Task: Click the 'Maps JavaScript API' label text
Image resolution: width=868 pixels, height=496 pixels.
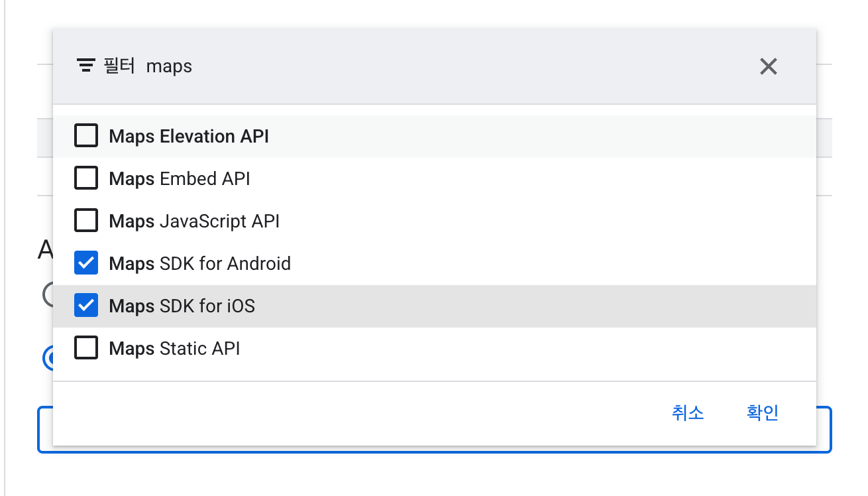Action: [x=194, y=221]
